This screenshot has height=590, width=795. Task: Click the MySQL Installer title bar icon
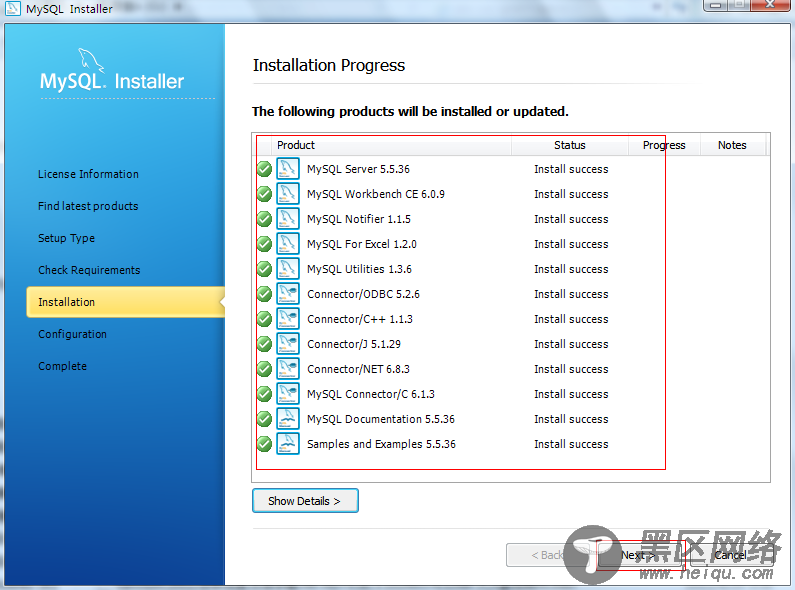[12, 8]
